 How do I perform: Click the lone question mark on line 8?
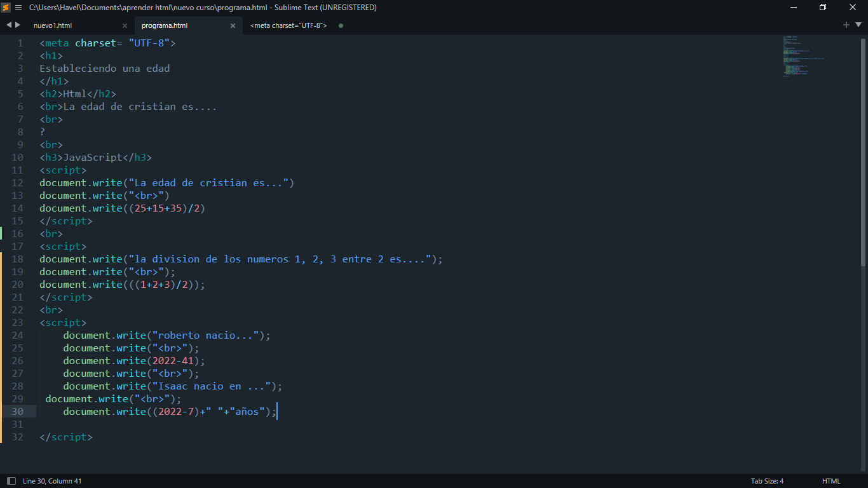click(x=43, y=132)
